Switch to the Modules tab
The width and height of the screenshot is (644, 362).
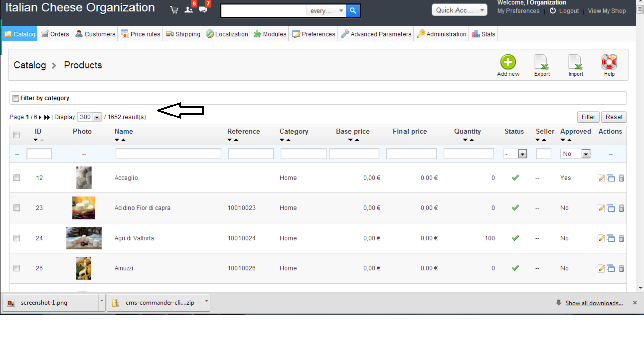270,34
